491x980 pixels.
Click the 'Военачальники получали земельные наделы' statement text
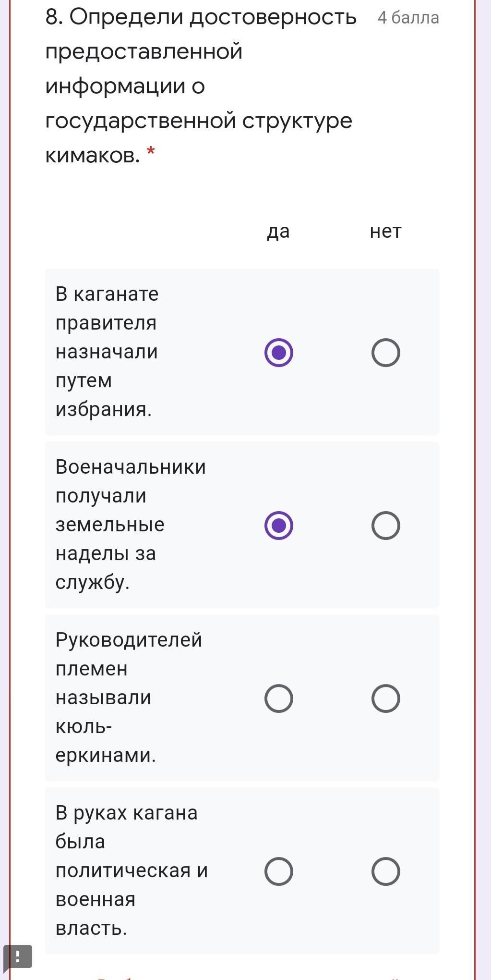pyautogui.click(x=131, y=524)
